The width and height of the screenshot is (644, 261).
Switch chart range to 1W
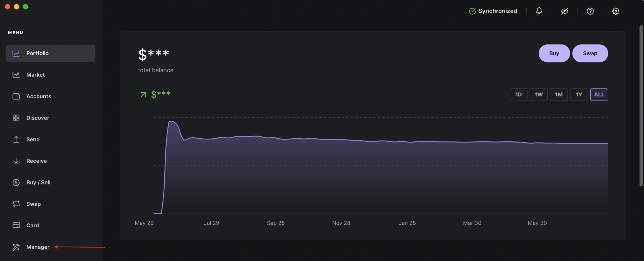coord(538,95)
